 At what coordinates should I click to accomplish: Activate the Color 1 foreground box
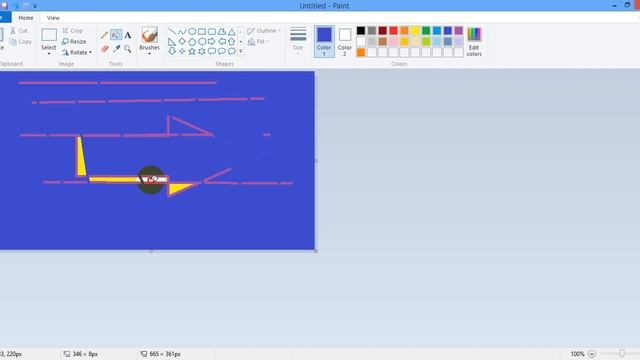point(324,41)
